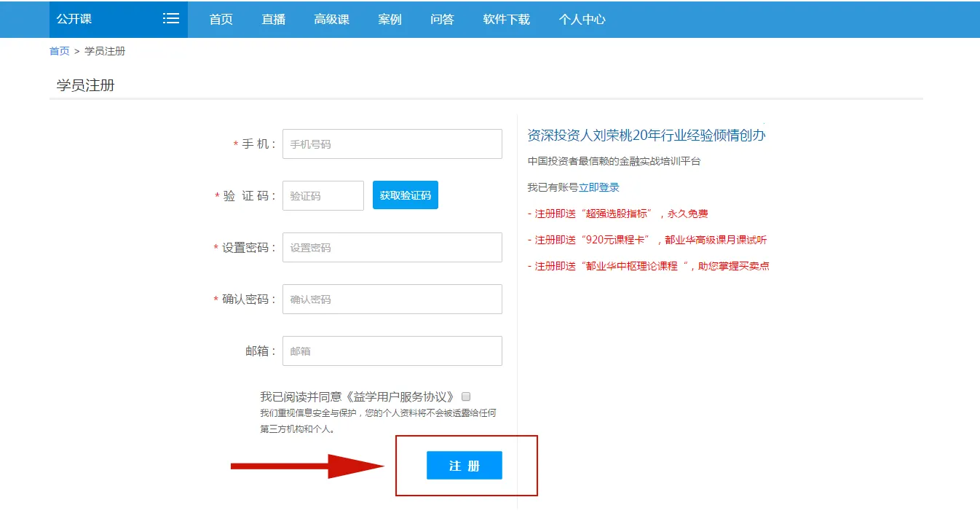Screen dimensions: 980x532
Task: Open the 软件下载 software download page
Action: coord(505,20)
